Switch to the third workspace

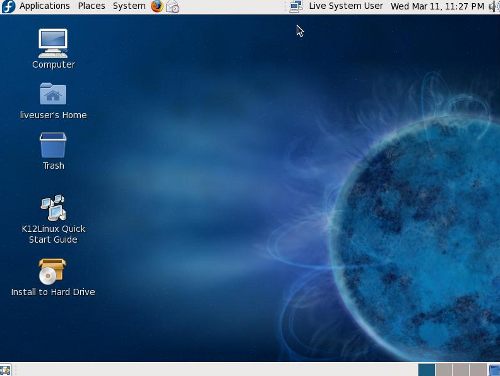click(x=461, y=370)
